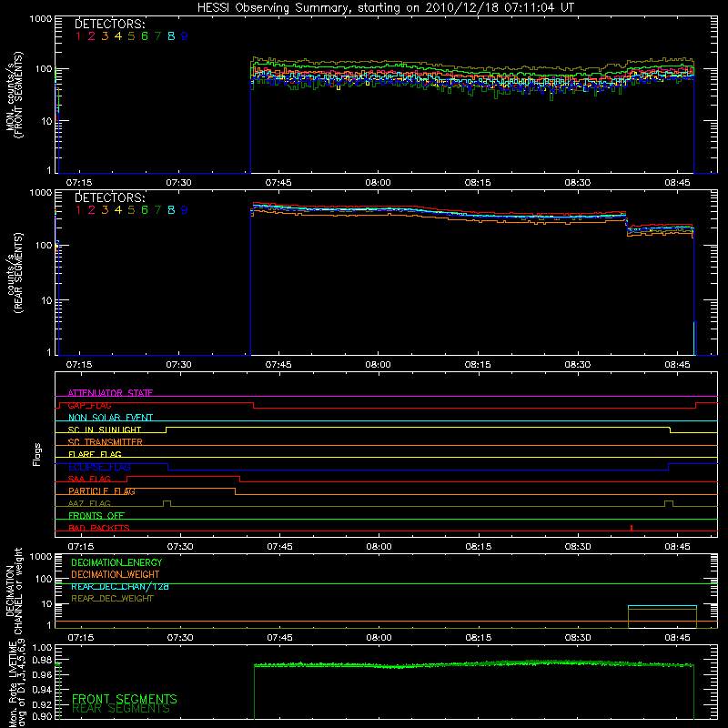Click detector 4 legend number in rear segments plot
This screenshot has height=728, width=728.
coord(118,210)
